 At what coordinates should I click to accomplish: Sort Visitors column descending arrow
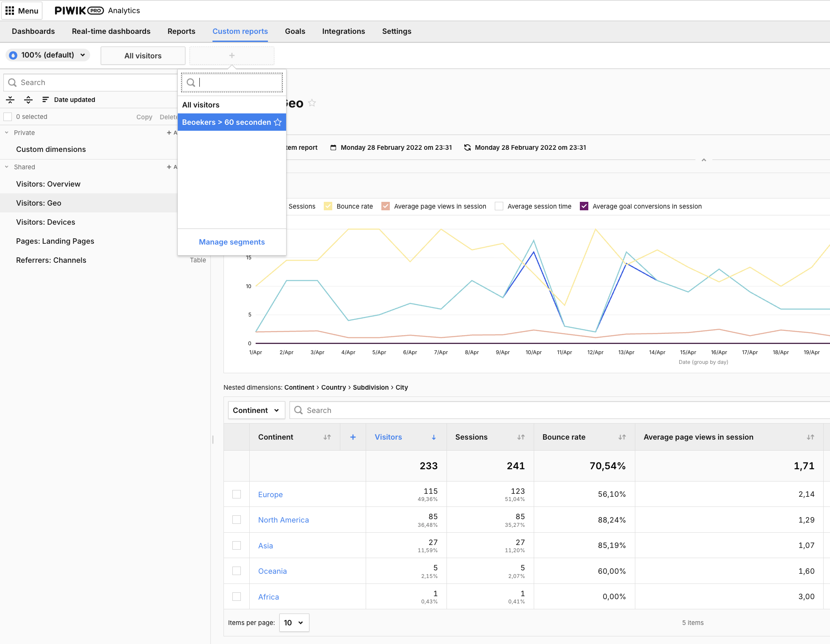(434, 438)
